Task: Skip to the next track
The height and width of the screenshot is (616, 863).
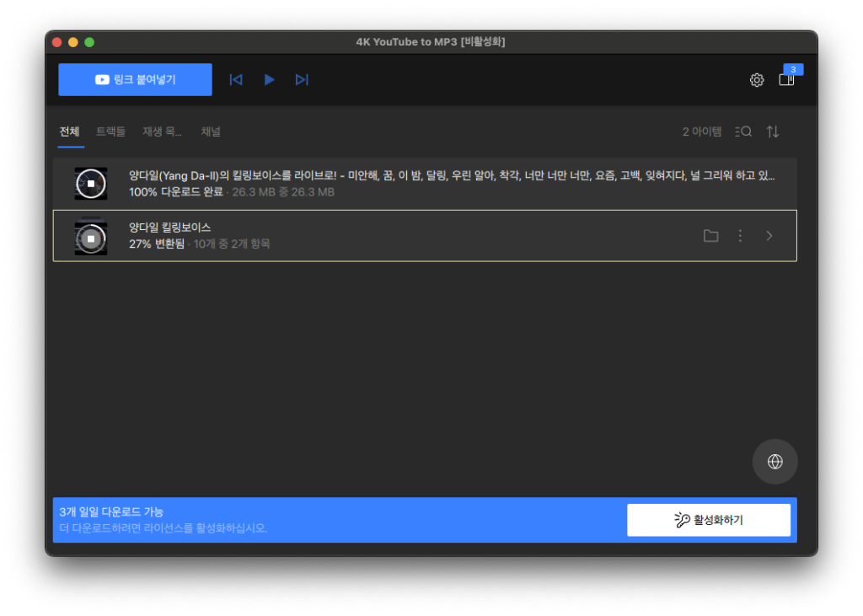Action: coord(302,80)
